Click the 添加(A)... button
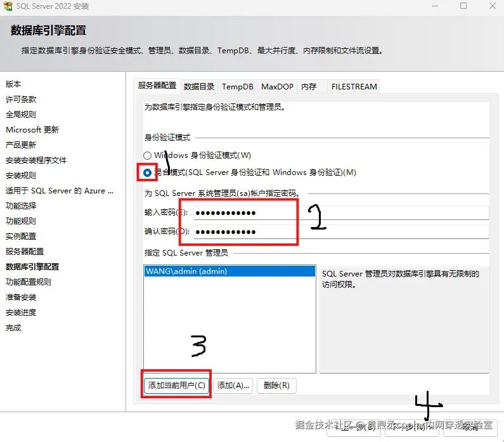 [x=233, y=386]
